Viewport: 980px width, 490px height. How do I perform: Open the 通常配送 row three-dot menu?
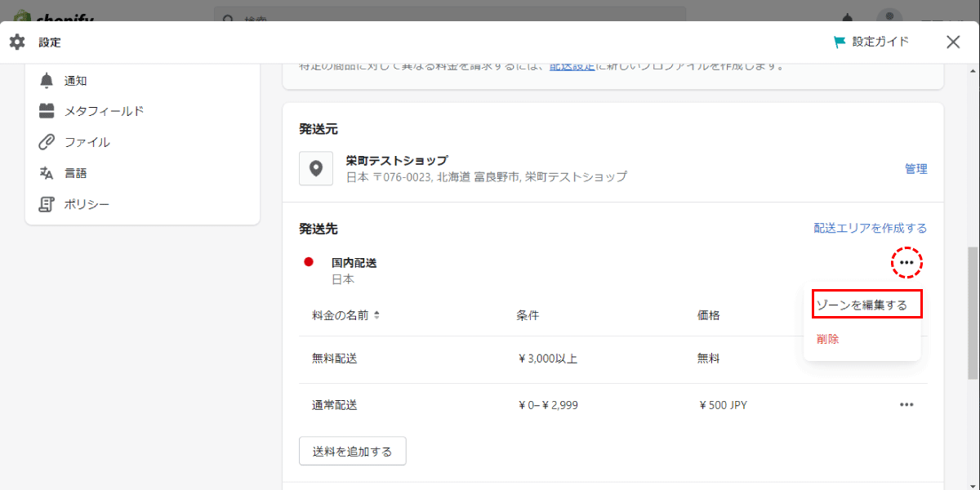coord(906,404)
